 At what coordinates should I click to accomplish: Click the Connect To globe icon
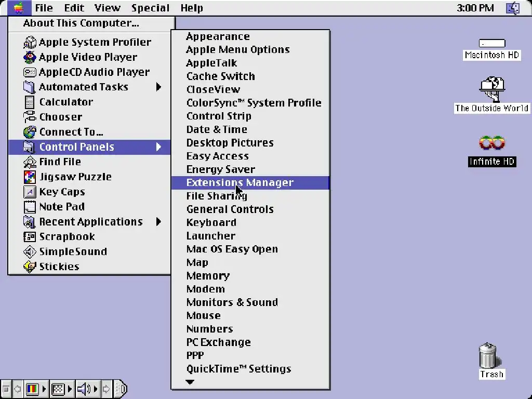(30, 131)
